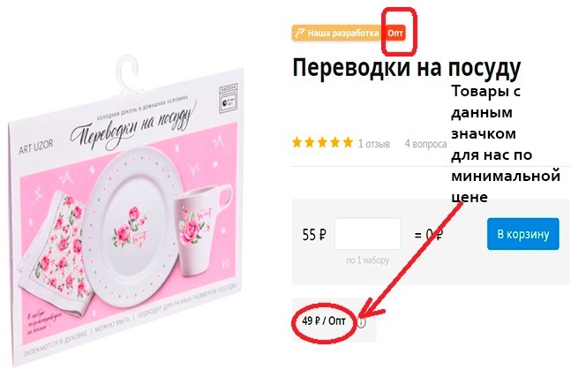Open the 4 вопроса questions link

click(425, 144)
